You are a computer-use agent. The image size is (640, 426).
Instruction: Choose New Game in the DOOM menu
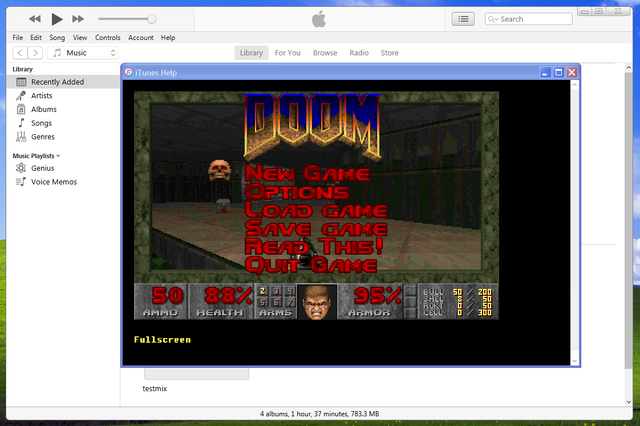[x=307, y=173]
